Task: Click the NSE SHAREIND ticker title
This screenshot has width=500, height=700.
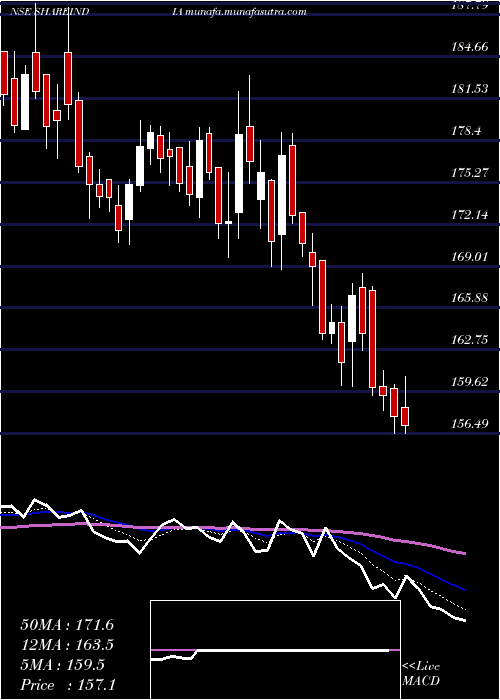Action: coord(49,12)
